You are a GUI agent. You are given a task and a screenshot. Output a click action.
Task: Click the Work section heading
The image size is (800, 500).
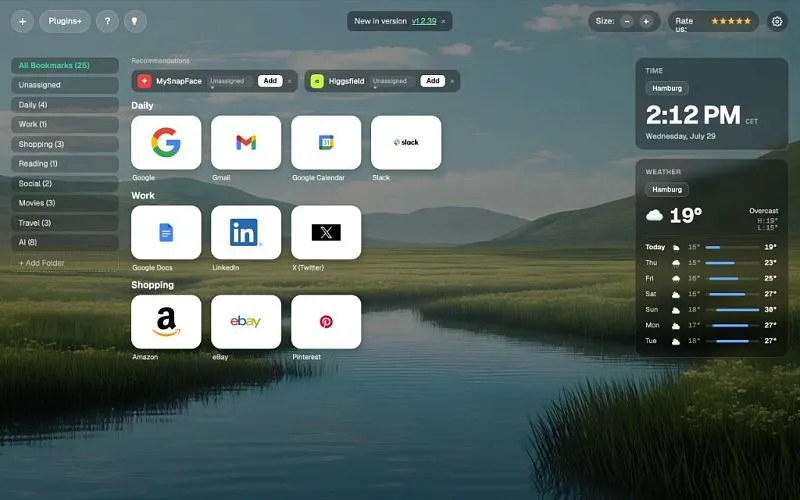pos(143,195)
